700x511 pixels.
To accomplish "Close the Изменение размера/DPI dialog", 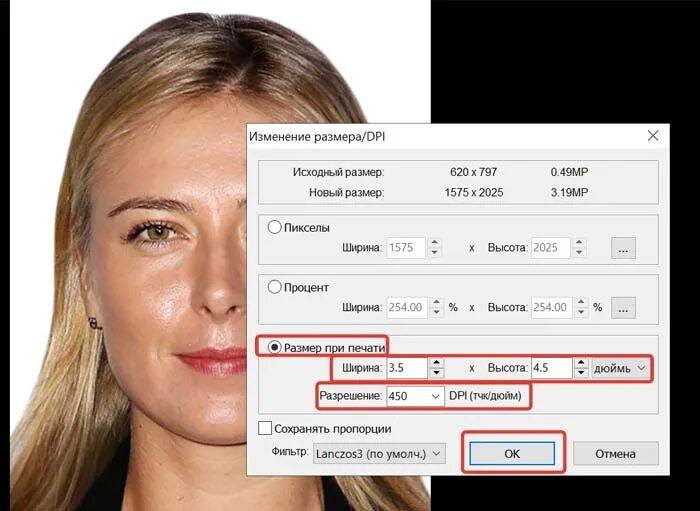I will pyautogui.click(x=653, y=136).
